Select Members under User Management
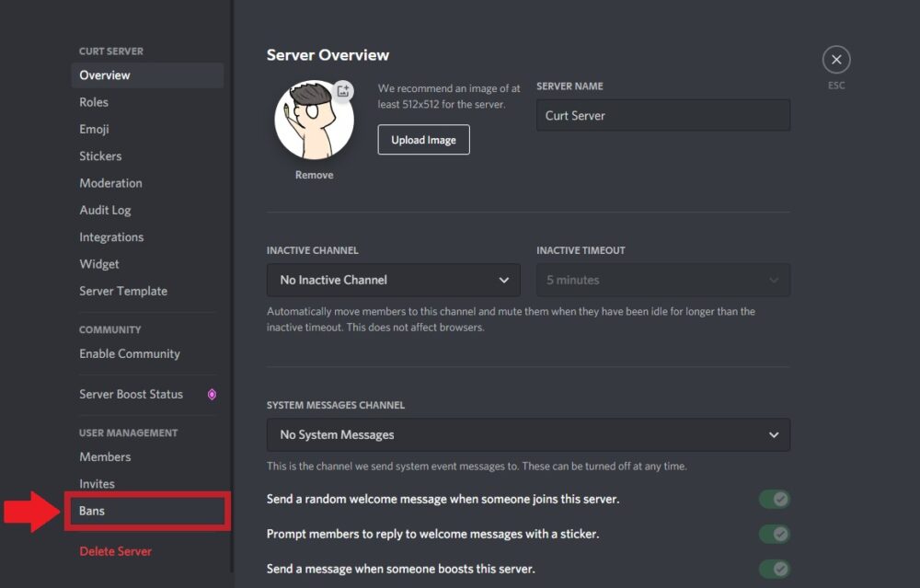Image resolution: width=920 pixels, height=588 pixels. pos(105,456)
